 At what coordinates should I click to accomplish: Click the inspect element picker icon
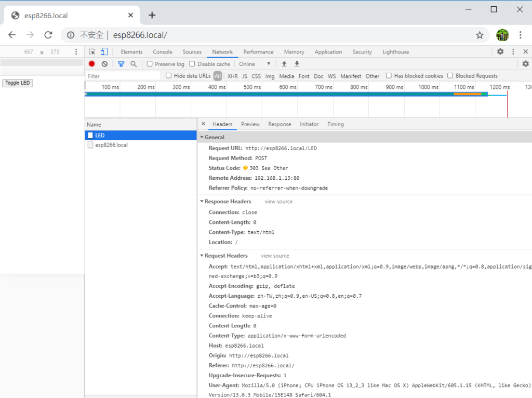tap(92, 52)
